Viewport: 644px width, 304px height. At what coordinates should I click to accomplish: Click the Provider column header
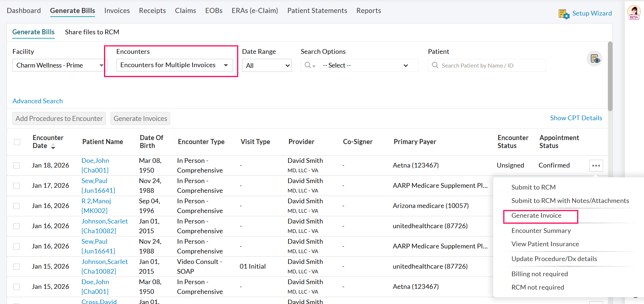tap(301, 142)
